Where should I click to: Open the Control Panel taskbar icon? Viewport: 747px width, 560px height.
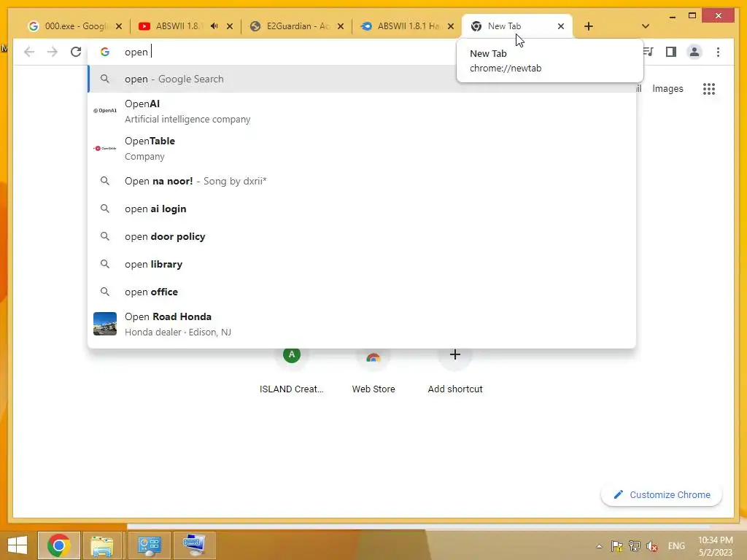click(x=149, y=545)
